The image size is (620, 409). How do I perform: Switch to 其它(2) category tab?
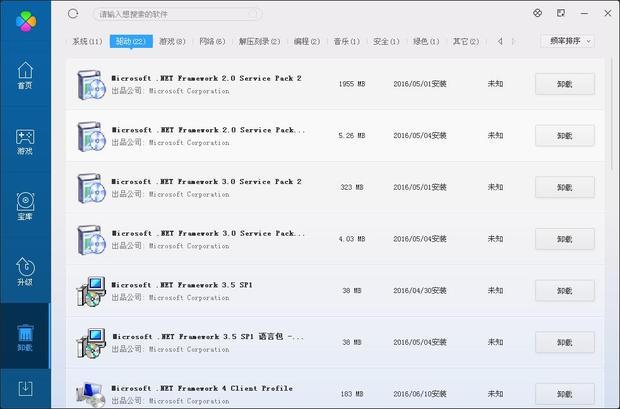click(466, 41)
